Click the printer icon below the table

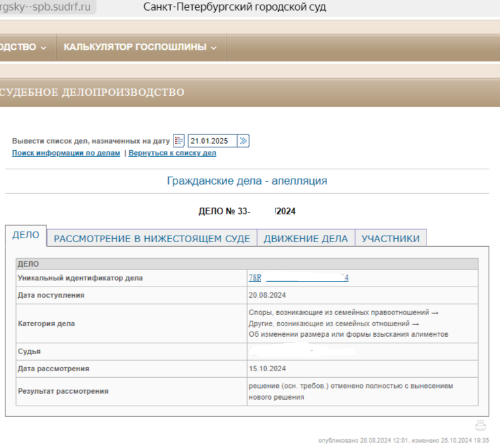480,426
